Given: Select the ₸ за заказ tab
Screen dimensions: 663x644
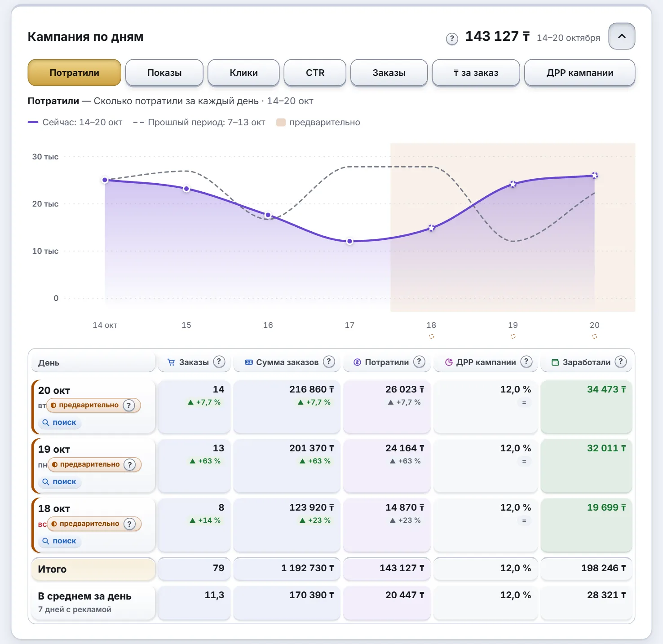Looking at the screenshot, I should click(x=476, y=73).
